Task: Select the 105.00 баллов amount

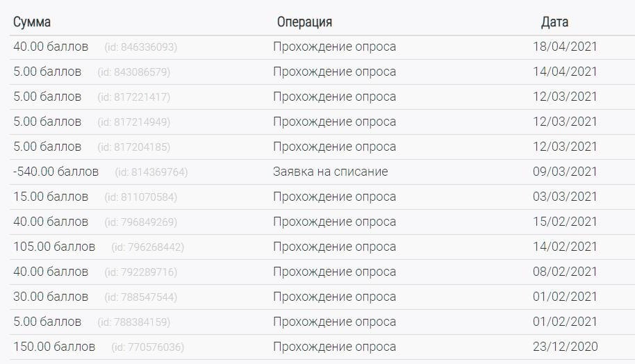Action: (54, 247)
